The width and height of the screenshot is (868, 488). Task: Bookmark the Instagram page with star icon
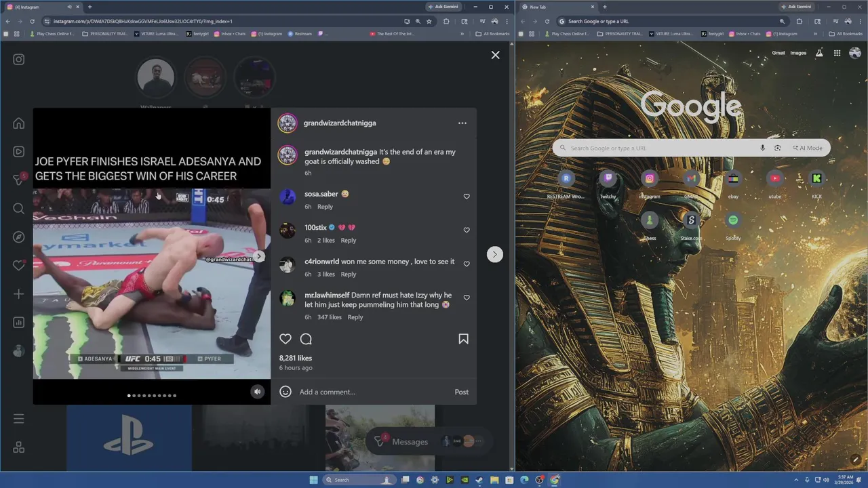[429, 21]
